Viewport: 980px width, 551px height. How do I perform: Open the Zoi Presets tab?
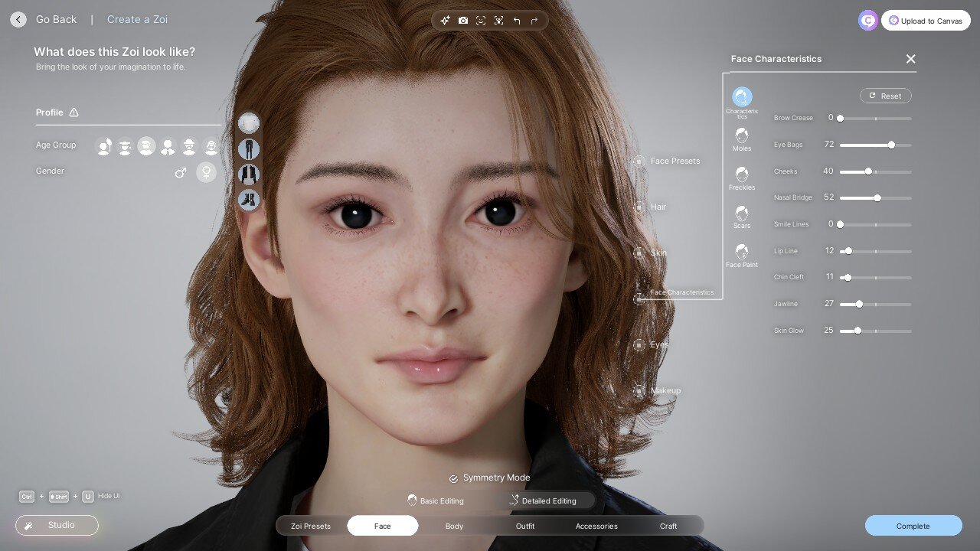[x=311, y=526]
